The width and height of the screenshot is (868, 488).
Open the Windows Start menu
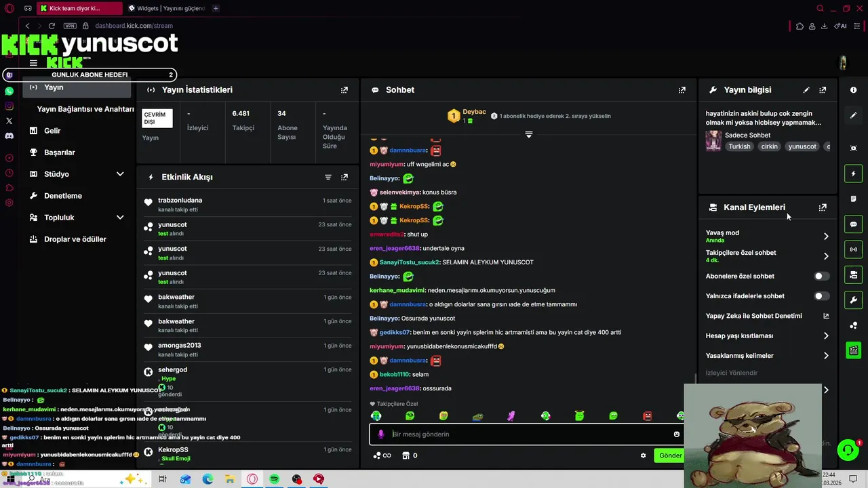pyautogui.click(x=11, y=479)
